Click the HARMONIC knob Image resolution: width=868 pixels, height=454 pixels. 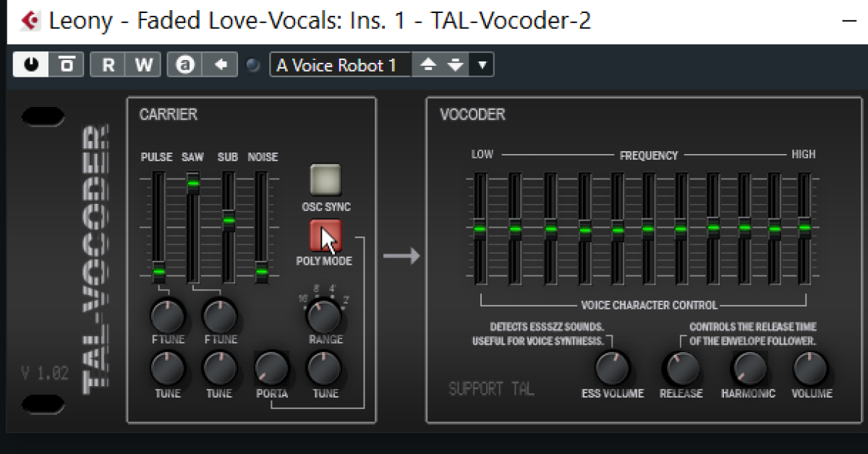(748, 369)
